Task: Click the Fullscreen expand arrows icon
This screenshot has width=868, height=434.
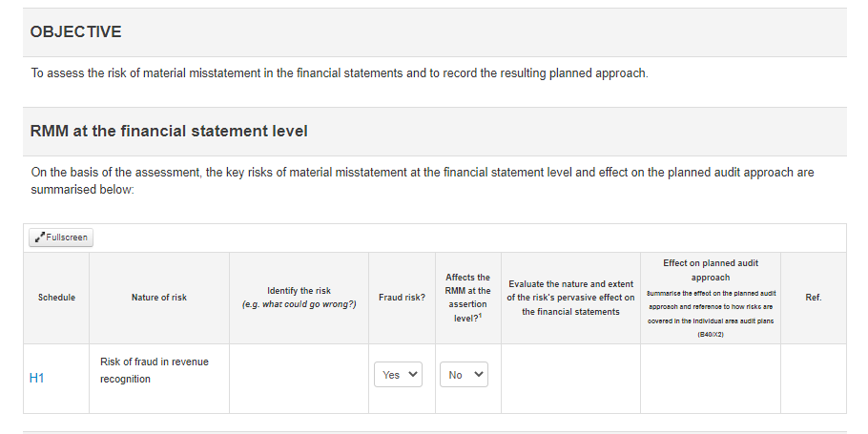Action: click(39, 238)
